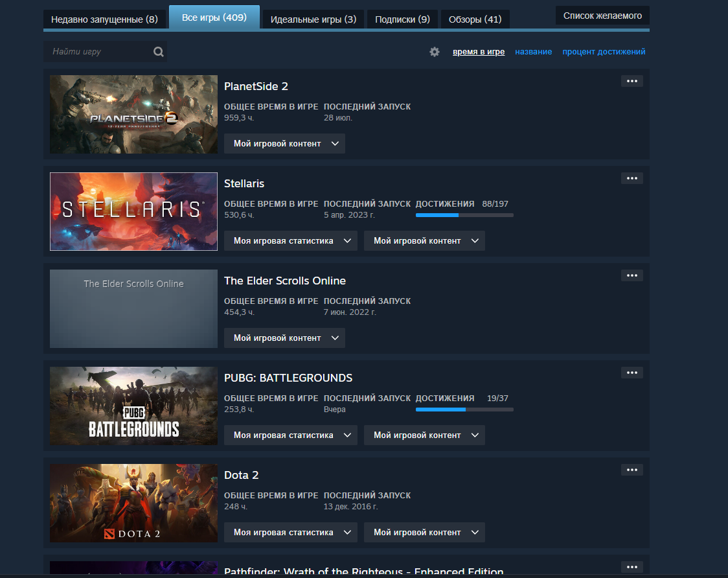Viewport: 728px width, 578px height.
Task: Open the Stellaris title link
Action: click(244, 183)
